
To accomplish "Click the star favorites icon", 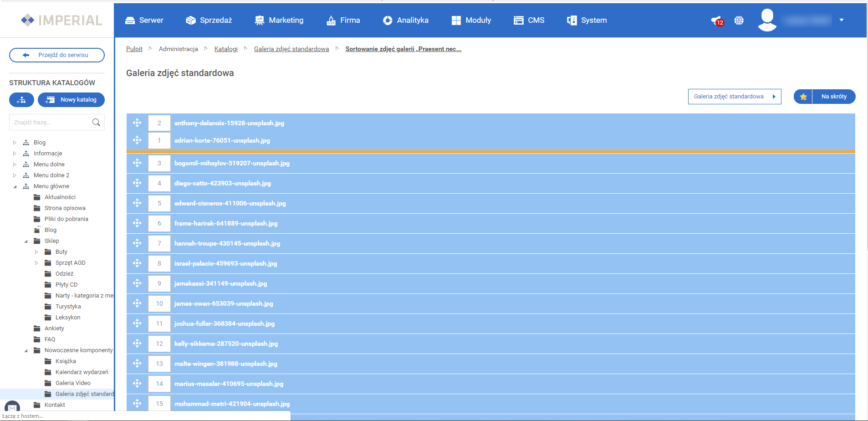I will click(x=803, y=97).
